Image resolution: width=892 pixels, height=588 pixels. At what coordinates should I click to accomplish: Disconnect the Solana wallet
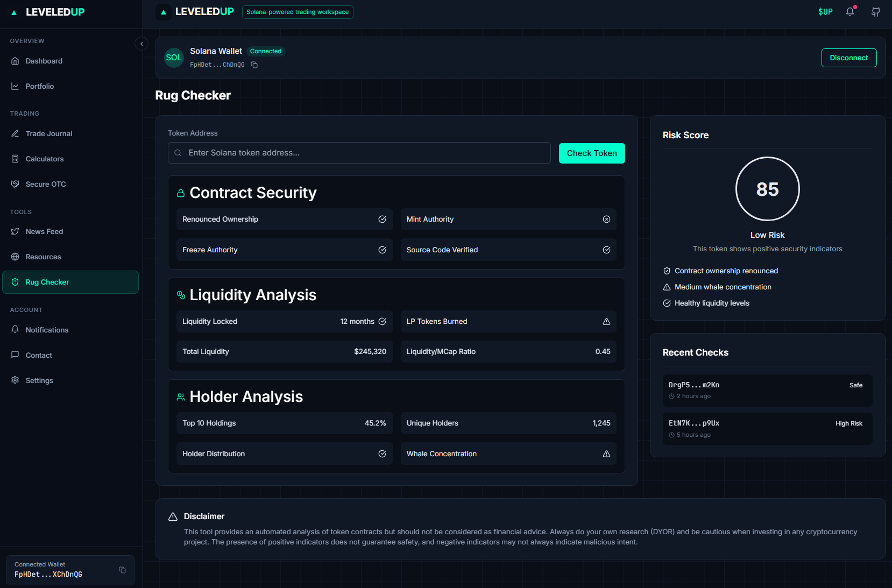tap(849, 58)
